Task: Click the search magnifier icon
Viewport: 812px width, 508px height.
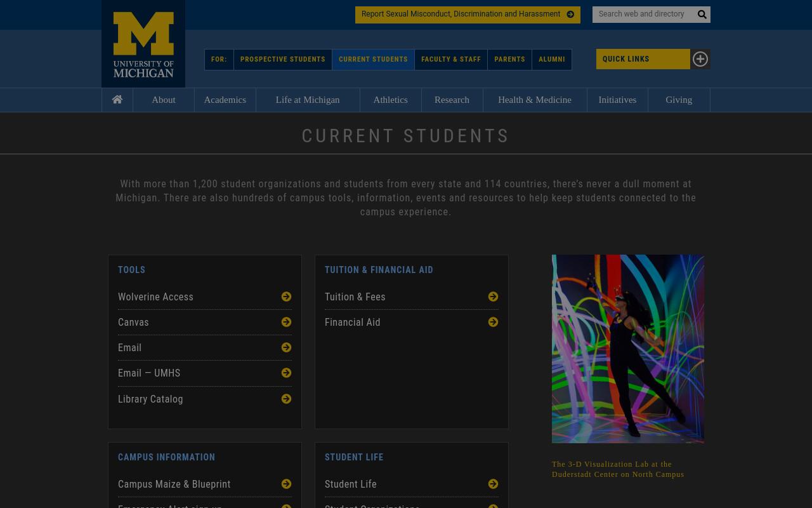Action: [702, 15]
